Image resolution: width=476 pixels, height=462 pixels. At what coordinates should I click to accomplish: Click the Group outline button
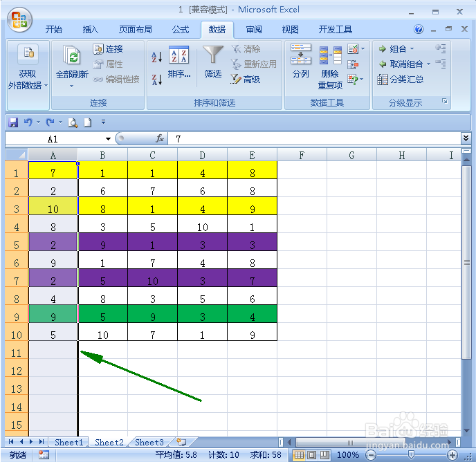392,48
